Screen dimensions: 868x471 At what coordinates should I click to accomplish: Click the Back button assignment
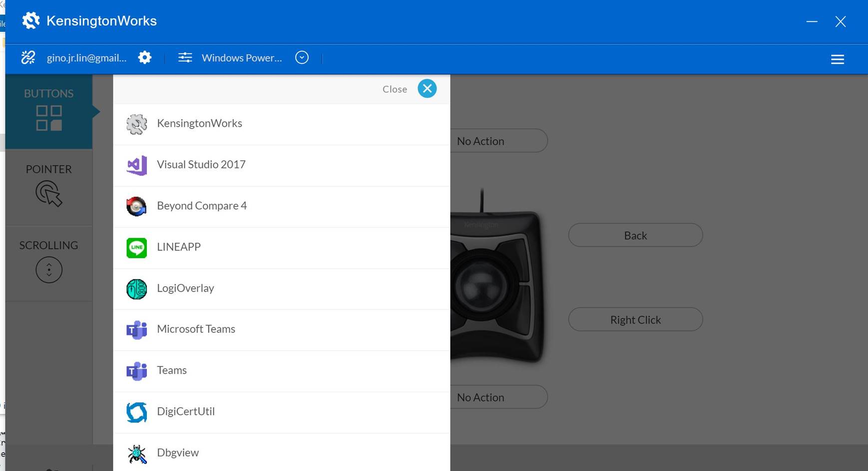click(635, 235)
